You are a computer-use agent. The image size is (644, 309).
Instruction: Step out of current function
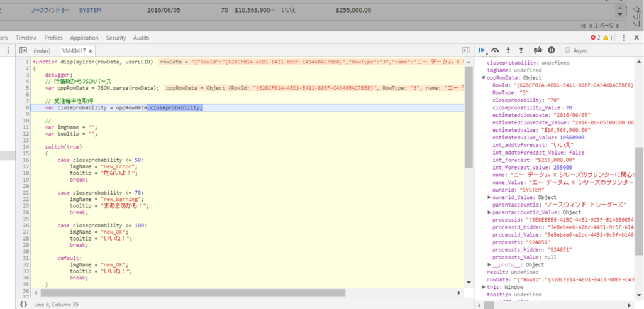coord(521,50)
